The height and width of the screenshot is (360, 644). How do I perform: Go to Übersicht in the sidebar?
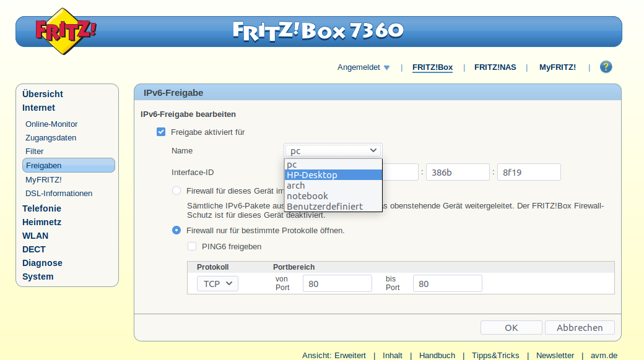43,94
